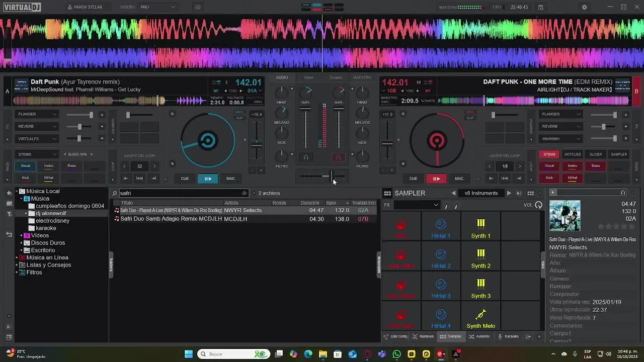Eject track on deck A

click(x=172, y=114)
